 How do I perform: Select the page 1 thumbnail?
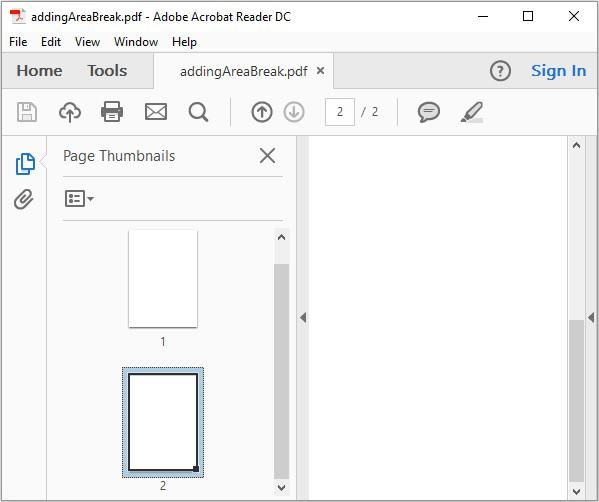(x=163, y=279)
